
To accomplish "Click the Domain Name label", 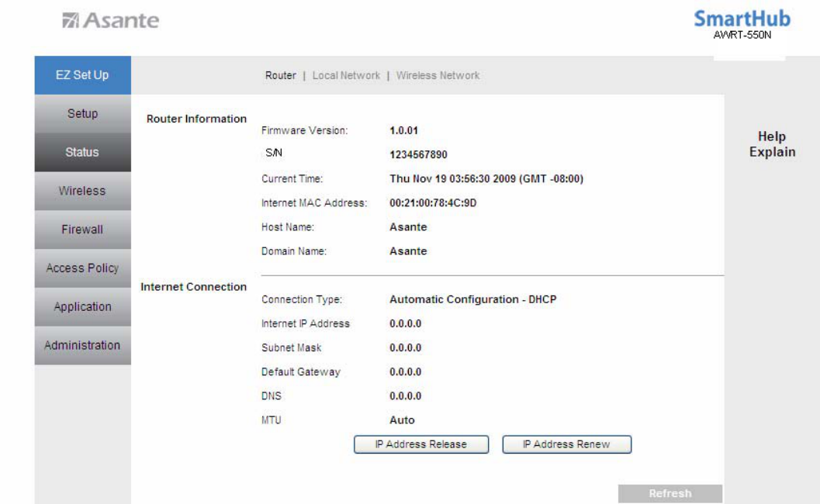I will (x=294, y=251).
